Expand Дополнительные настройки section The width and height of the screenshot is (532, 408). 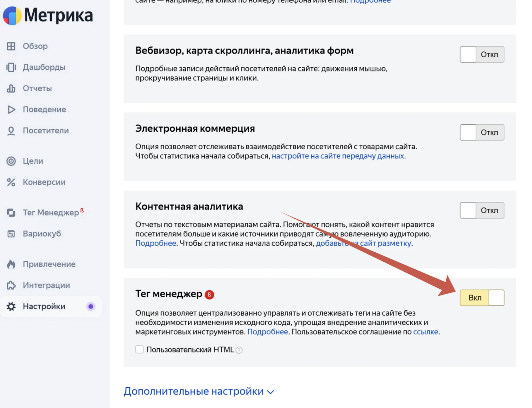coord(199,391)
